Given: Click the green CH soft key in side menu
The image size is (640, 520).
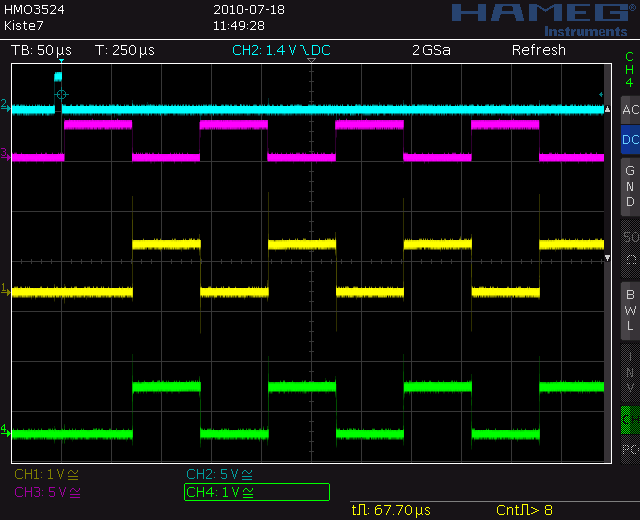Looking at the screenshot, I should click(630, 420).
